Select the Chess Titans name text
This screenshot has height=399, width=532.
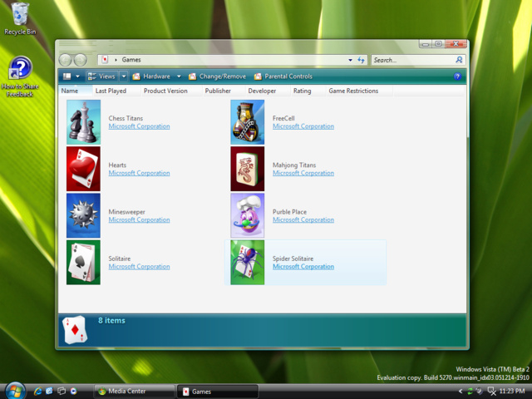coord(126,118)
